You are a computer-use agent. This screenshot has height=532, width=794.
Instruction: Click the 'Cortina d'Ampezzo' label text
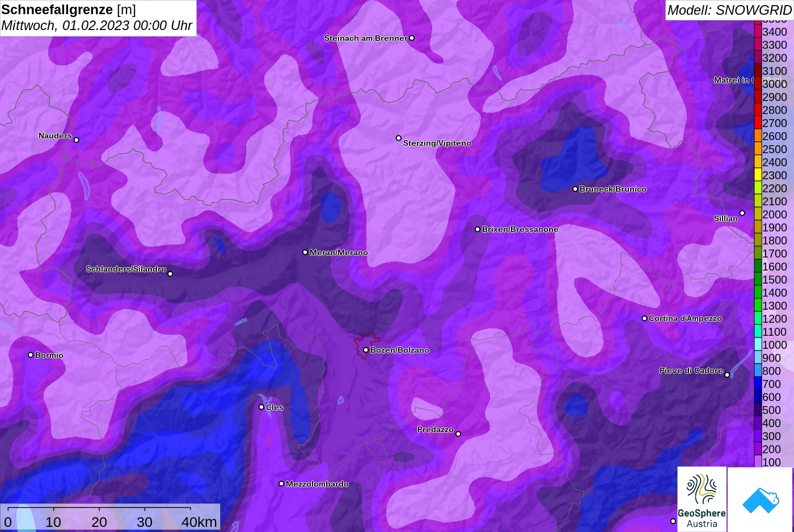click(685, 318)
